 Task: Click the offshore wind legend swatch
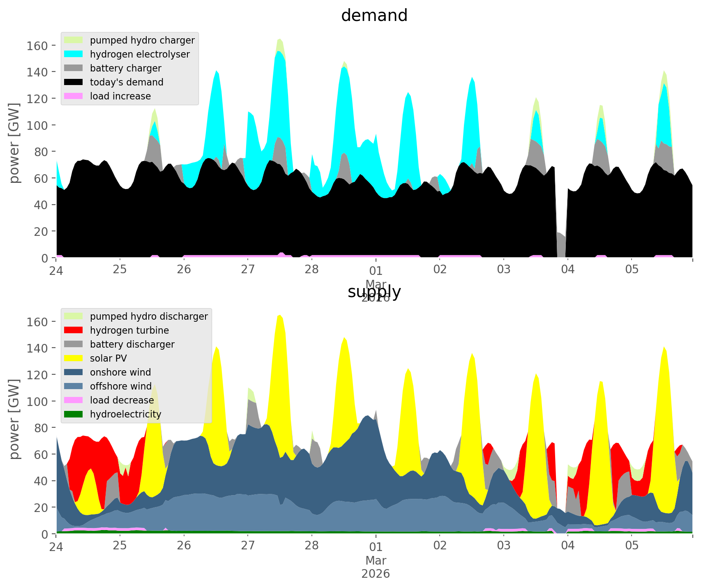(74, 386)
